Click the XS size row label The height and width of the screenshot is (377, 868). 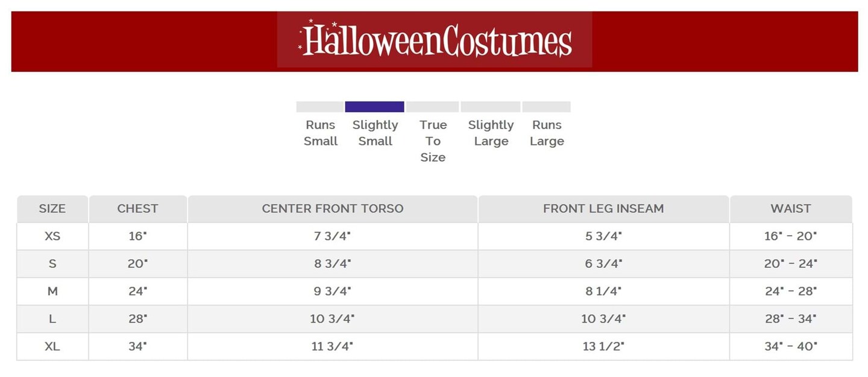[x=52, y=236]
